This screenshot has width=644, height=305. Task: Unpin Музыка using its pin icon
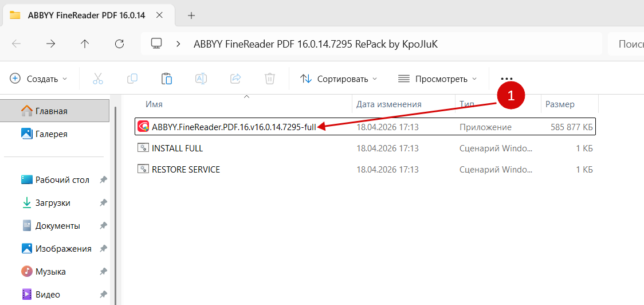pos(104,272)
